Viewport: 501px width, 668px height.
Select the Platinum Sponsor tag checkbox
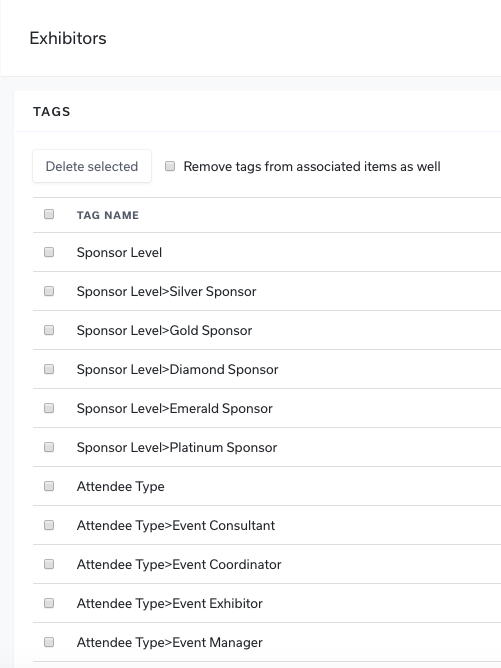pos(49,447)
